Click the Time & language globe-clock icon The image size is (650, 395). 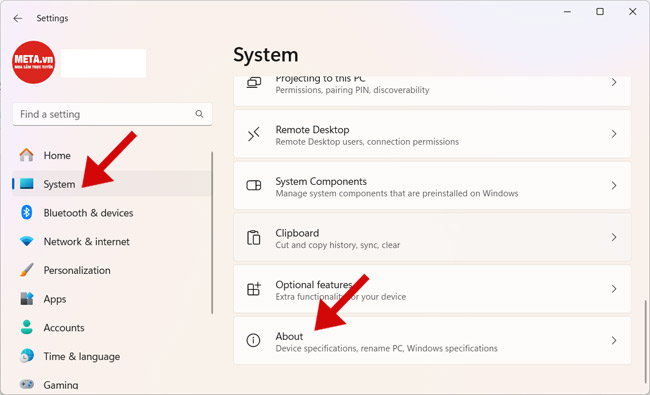[27, 356]
